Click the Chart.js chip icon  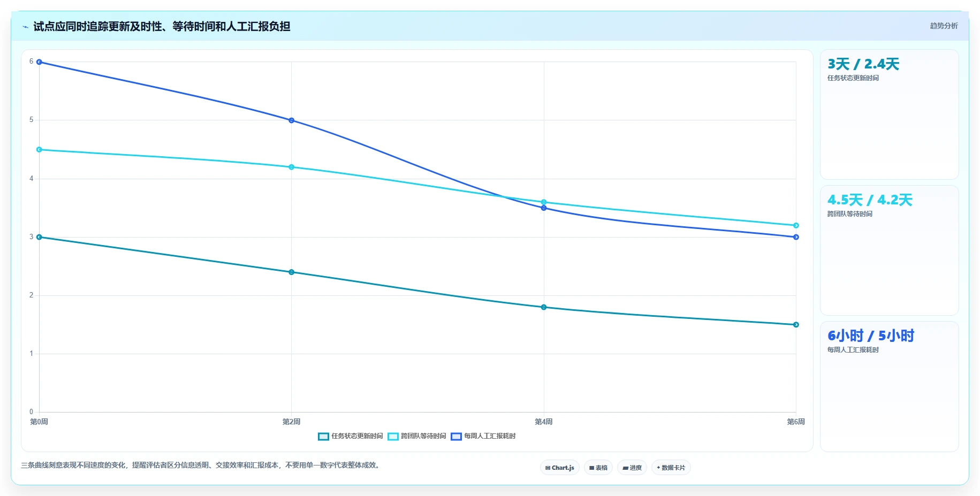click(548, 468)
